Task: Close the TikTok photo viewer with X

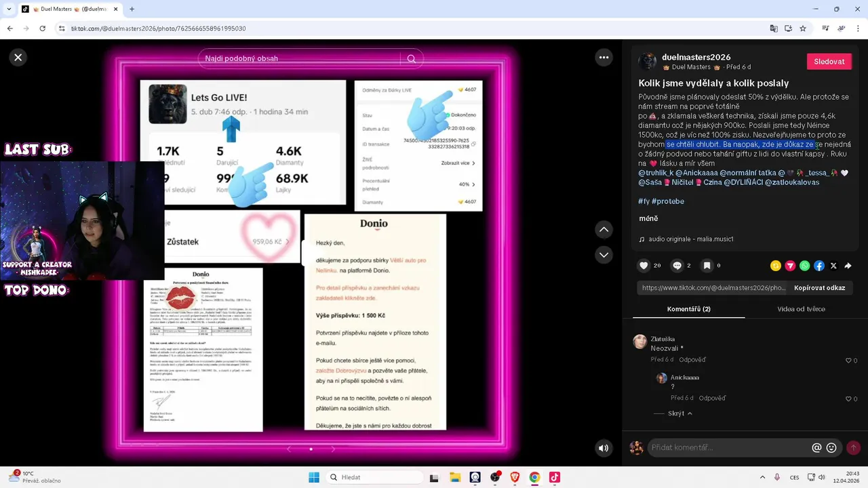Action: pyautogui.click(x=18, y=58)
